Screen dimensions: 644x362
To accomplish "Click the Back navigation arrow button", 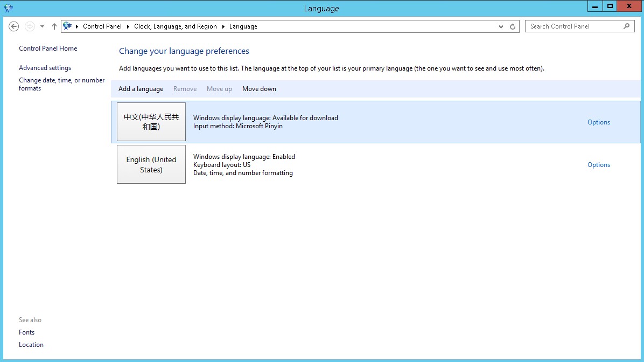I will click(14, 26).
